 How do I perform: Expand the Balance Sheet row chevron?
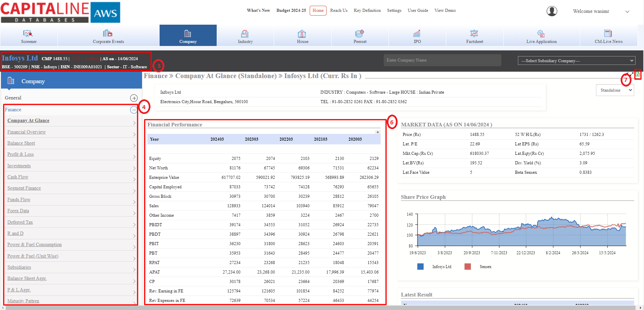pos(134,146)
